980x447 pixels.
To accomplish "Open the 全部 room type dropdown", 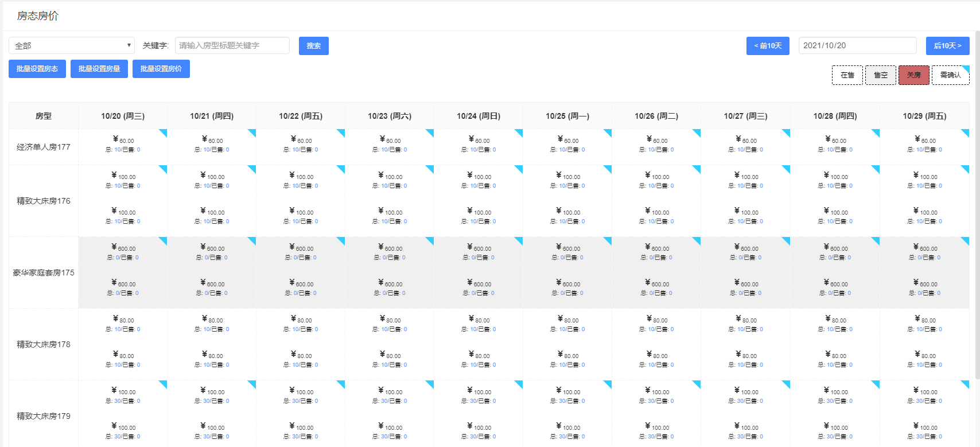I will point(72,45).
